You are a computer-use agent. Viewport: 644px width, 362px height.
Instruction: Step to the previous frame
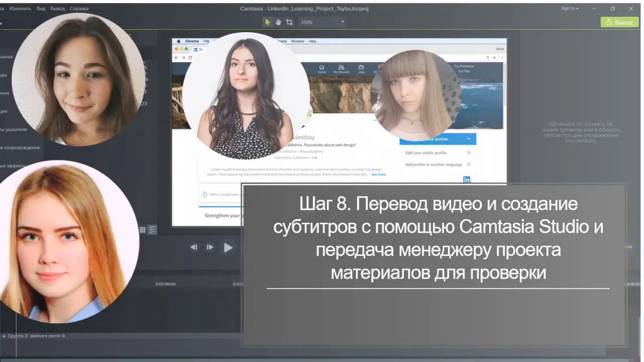pyautogui.click(x=194, y=247)
